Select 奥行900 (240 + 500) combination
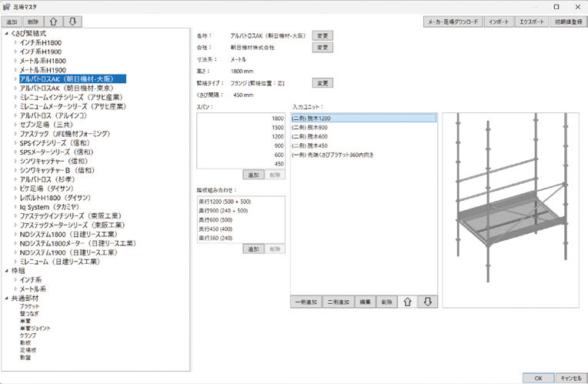Viewport: 588px width, 384px height. coord(223,211)
